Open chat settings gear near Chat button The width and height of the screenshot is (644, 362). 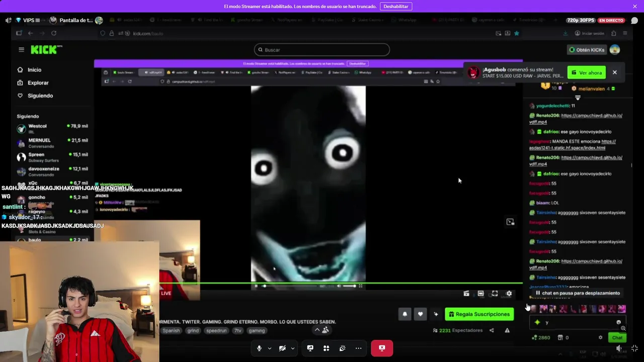pyautogui.click(x=600, y=338)
